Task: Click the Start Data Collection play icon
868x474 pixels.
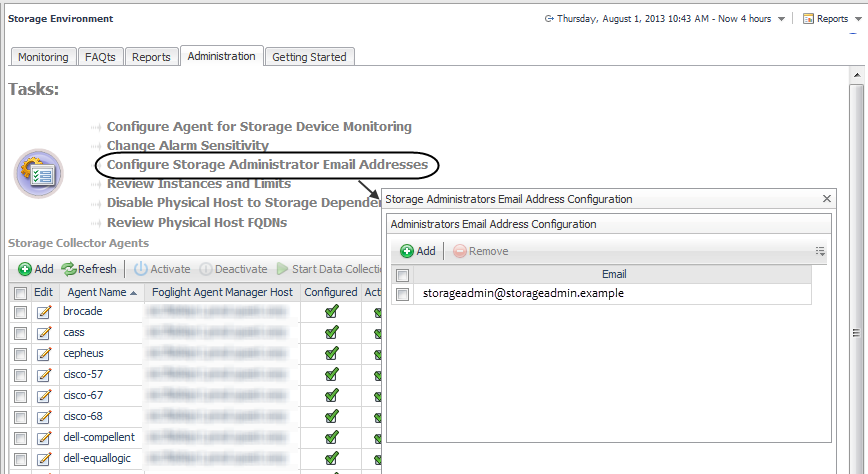Action: pos(282,269)
